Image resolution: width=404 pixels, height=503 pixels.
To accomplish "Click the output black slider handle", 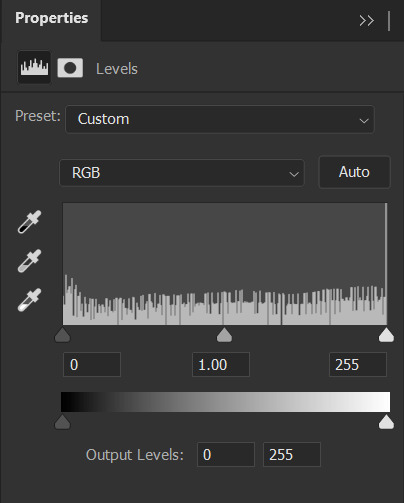I will 62,422.
